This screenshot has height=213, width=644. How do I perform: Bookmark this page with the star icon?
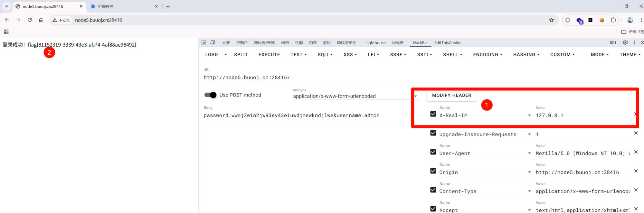click(x=552, y=20)
